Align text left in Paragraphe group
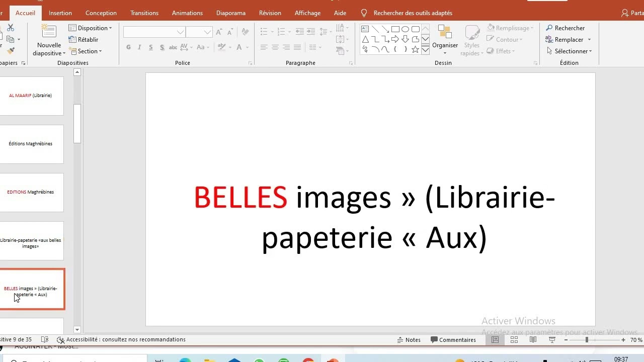The height and width of the screenshot is (362, 644). coord(264,47)
